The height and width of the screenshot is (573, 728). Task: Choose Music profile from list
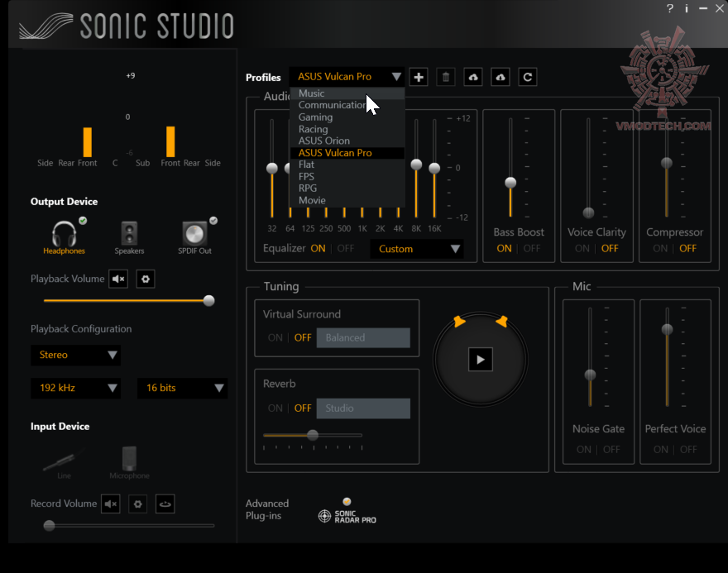[x=347, y=93]
